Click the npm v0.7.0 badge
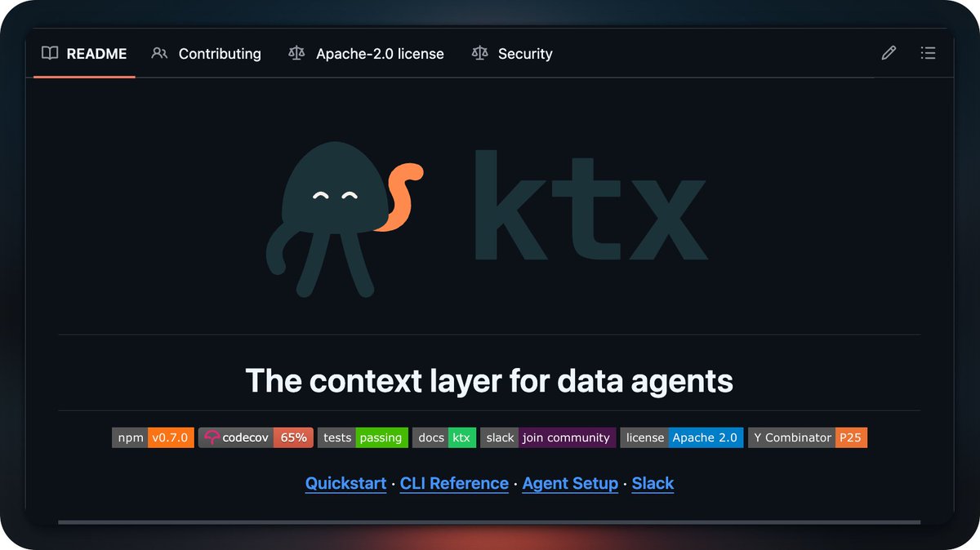Image resolution: width=980 pixels, height=550 pixels. point(153,437)
